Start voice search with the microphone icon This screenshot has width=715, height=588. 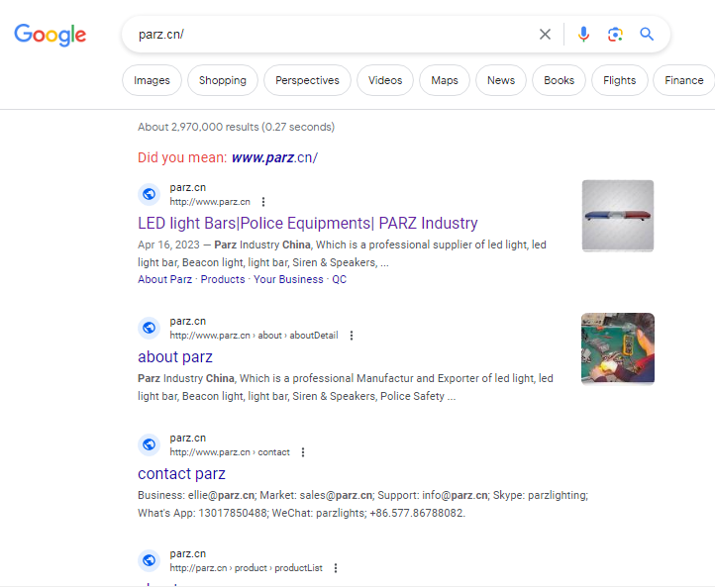tap(583, 35)
